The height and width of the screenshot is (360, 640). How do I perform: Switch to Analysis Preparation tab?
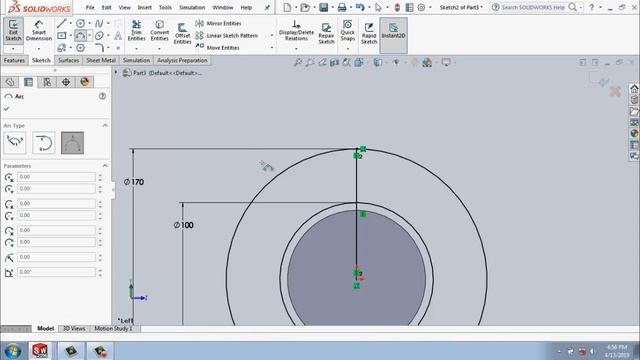tap(182, 60)
